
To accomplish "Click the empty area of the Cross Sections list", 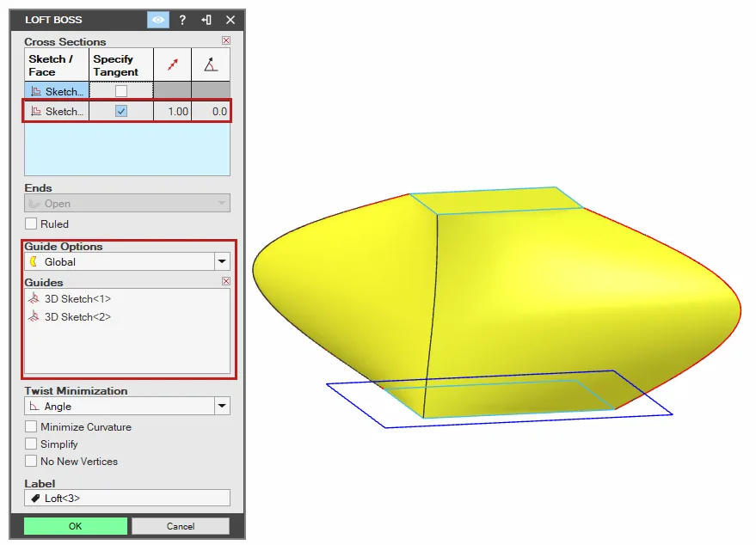I will click(127, 150).
